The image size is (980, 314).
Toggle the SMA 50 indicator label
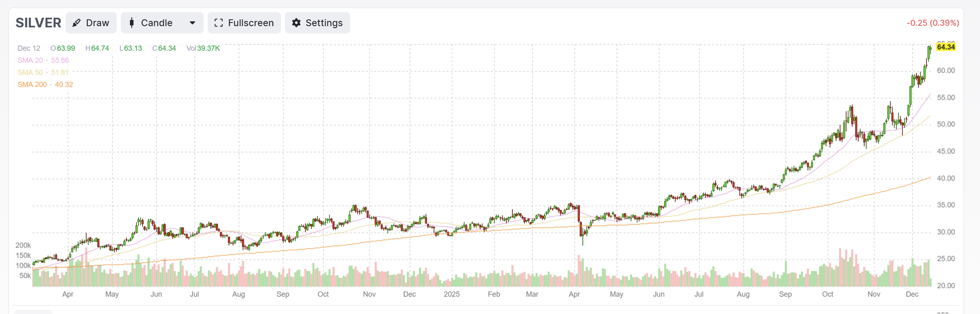43,72
